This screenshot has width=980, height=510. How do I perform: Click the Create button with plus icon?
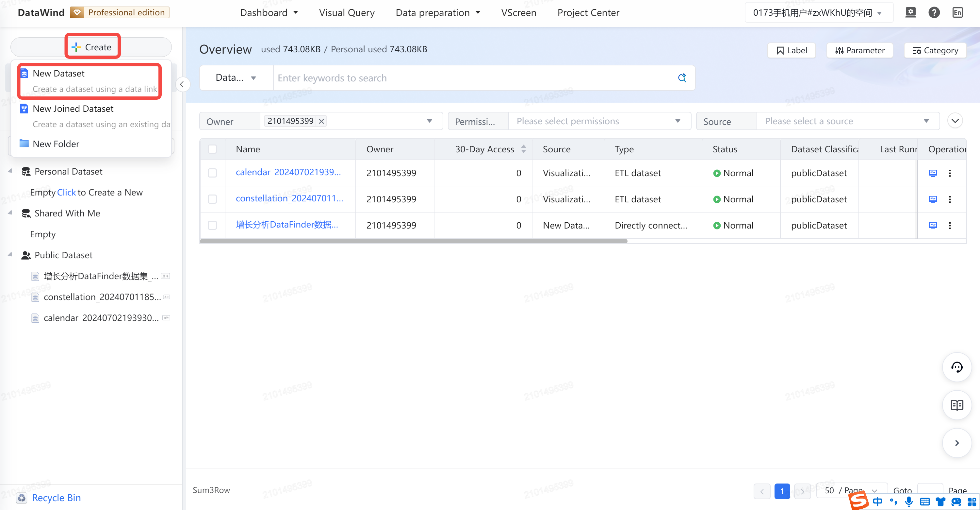92,47
